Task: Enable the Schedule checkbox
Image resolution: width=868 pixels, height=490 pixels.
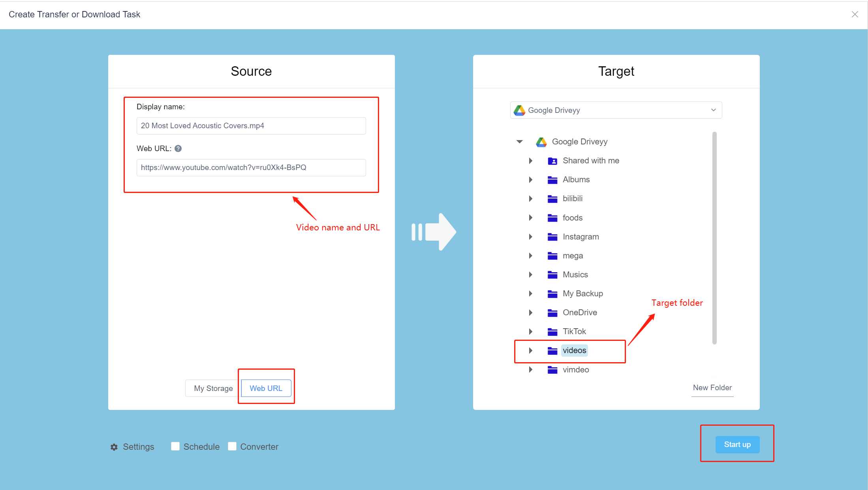Action: click(175, 447)
